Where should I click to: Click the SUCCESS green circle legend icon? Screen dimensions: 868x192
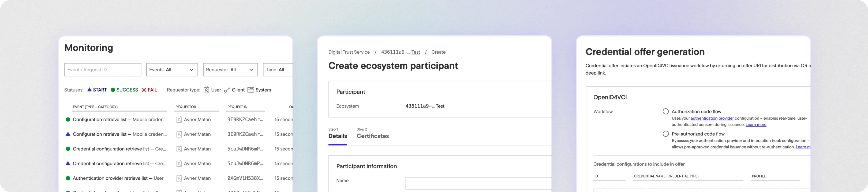click(x=113, y=90)
